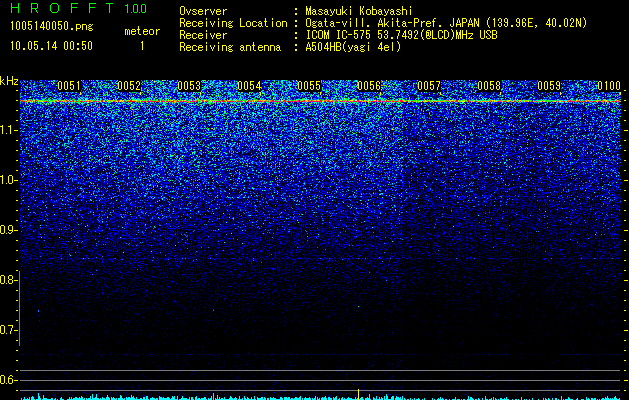The image size is (629, 400).
Task: Click the antenna text A504HB(yagi 4el)
Action: tap(353, 47)
